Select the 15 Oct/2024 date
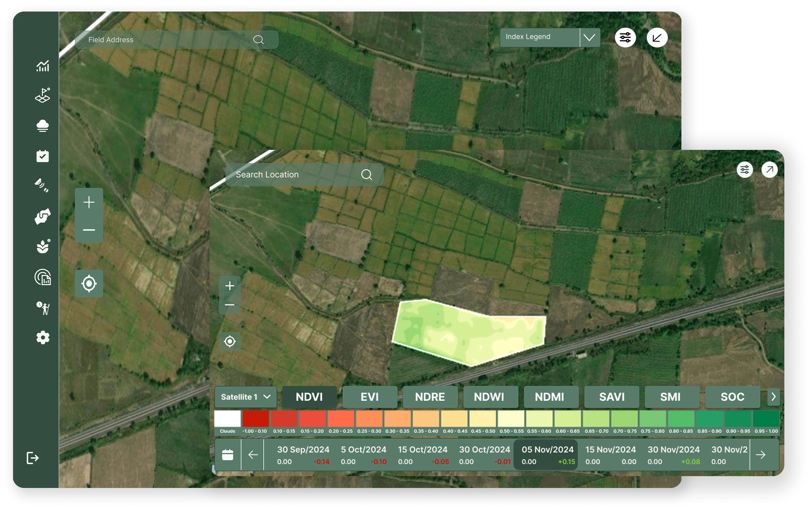Image resolution: width=812 pixels, height=509 pixels. [x=423, y=455]
